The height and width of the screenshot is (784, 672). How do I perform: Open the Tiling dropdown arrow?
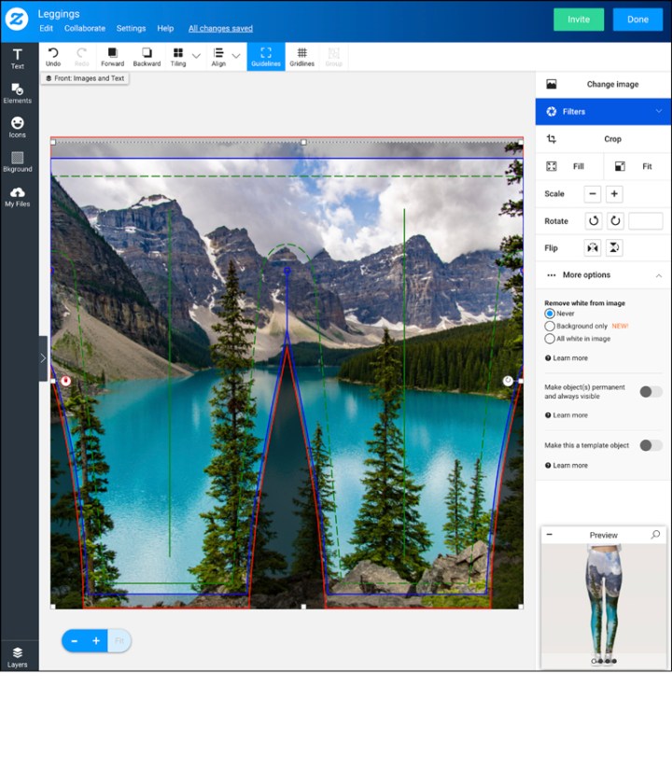click(x=196, y=56)
